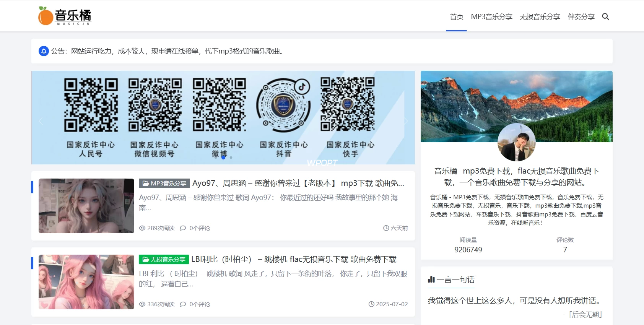The width and height of the screenshot is (644, 325).
Task: Click comment bubble icon on Ayo97 post
Action: point(183,228)
